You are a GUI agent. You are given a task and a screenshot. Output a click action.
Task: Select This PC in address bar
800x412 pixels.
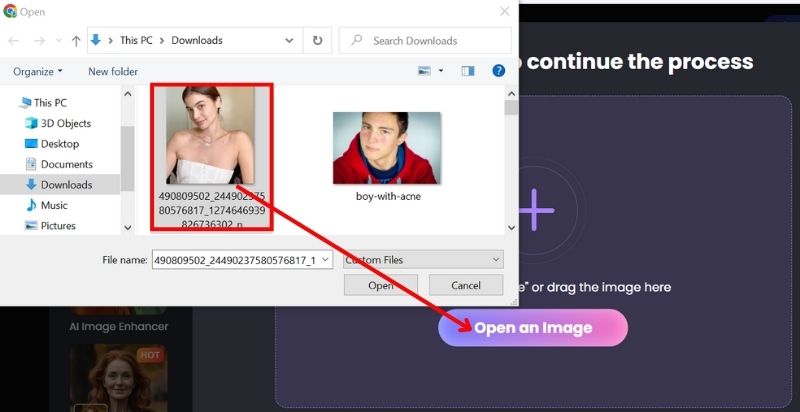(136, 40)
